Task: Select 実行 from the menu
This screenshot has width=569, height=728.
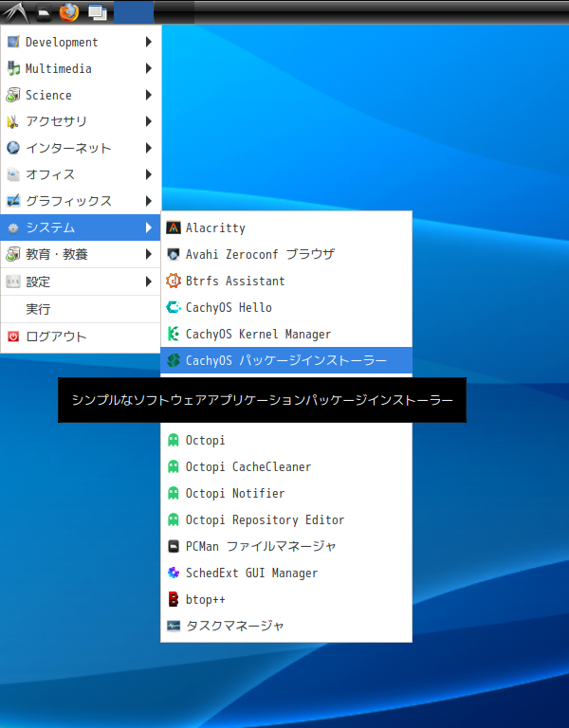Action: point(81,309)
